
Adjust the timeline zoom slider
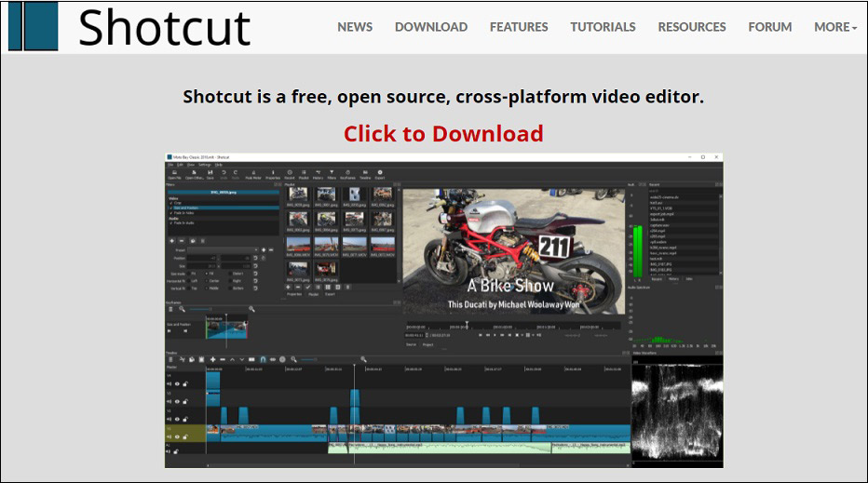point(307,359)
